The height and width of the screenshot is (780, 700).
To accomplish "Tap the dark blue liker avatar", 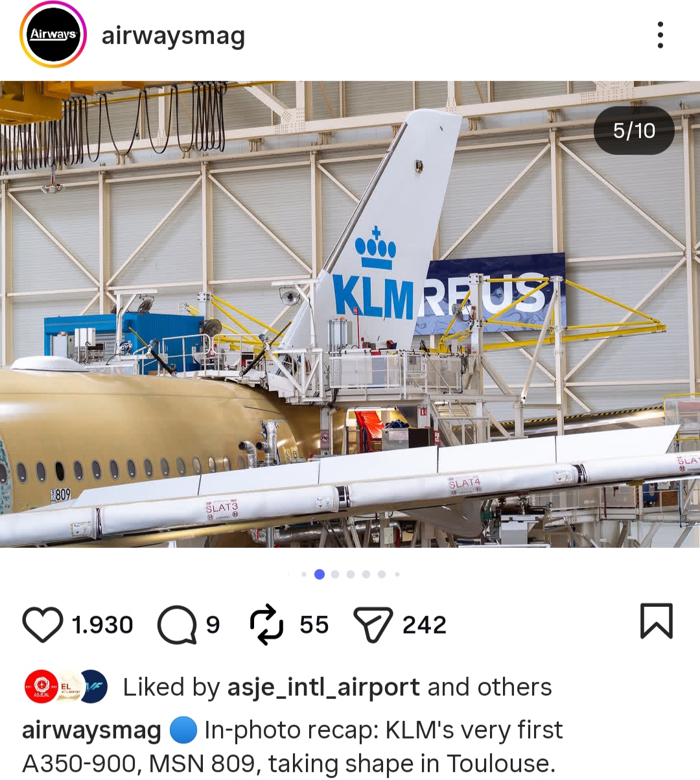I will tap(91, 687).
